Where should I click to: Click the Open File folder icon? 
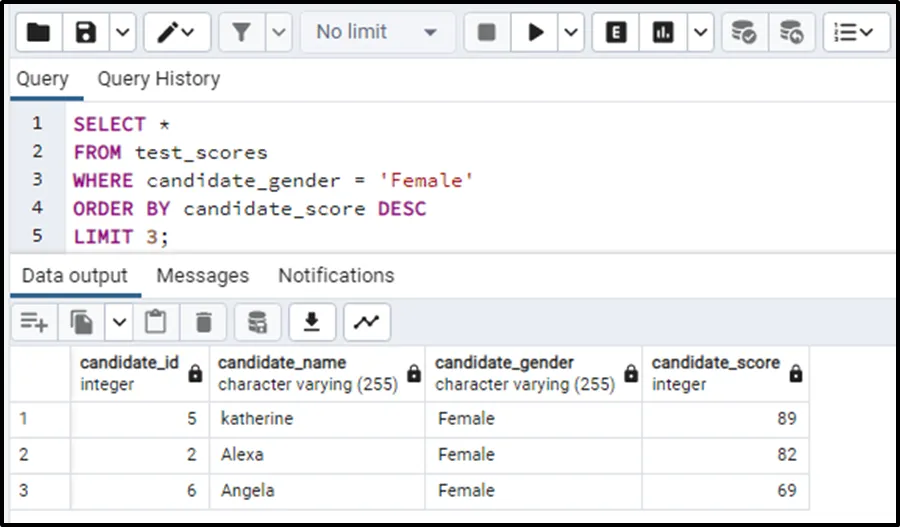coord(38,33)
